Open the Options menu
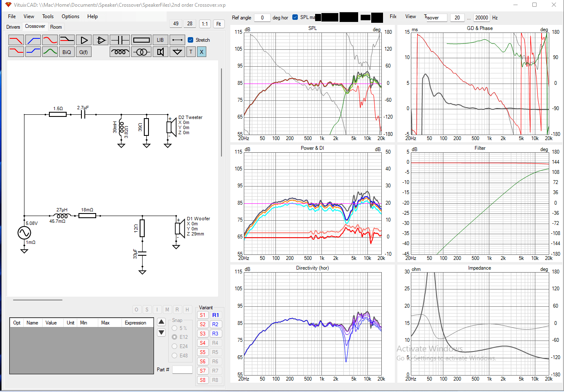The image size is (564, 392). click(70, 16)
